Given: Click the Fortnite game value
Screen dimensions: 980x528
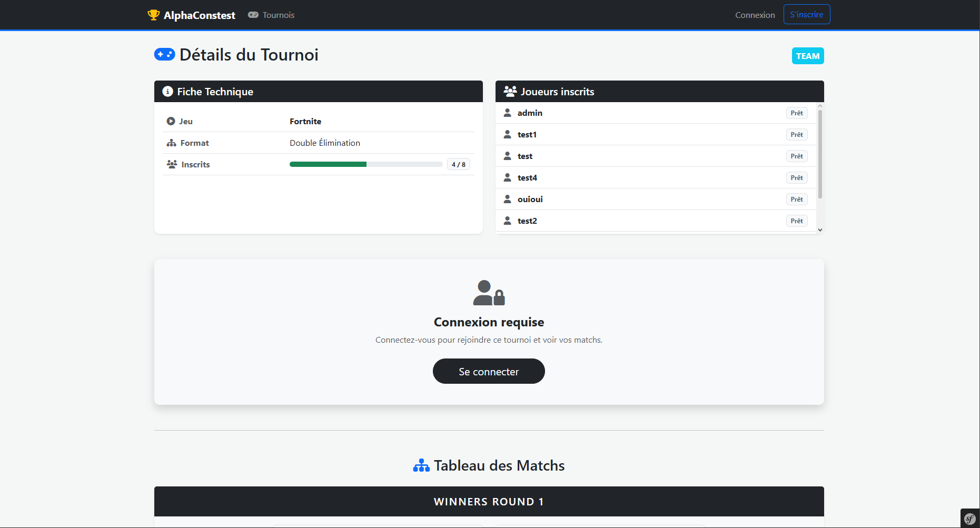Looking at the screenshot, I should pos(305,121).
